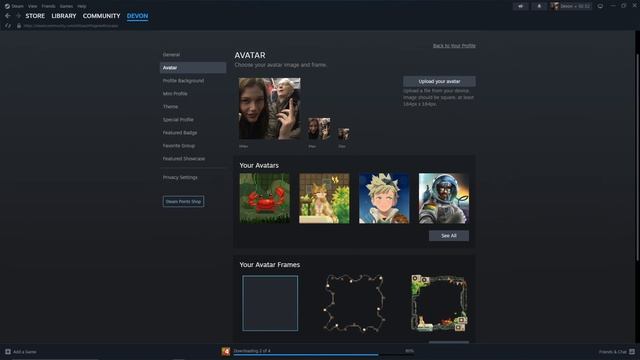Choose the blond anime character avatar
The width and height of the screenshot is (640, 360).
pos(384,198)
